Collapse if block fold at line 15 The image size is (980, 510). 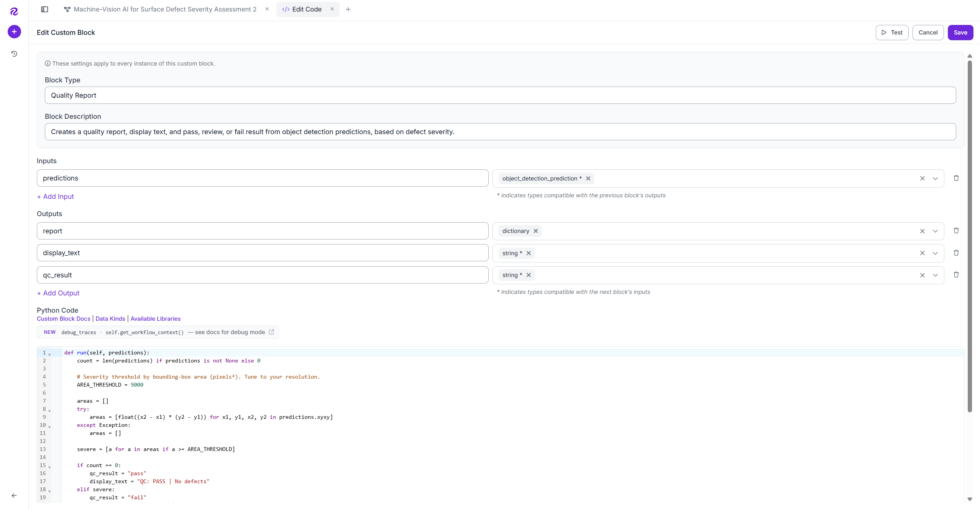[49, 466]
